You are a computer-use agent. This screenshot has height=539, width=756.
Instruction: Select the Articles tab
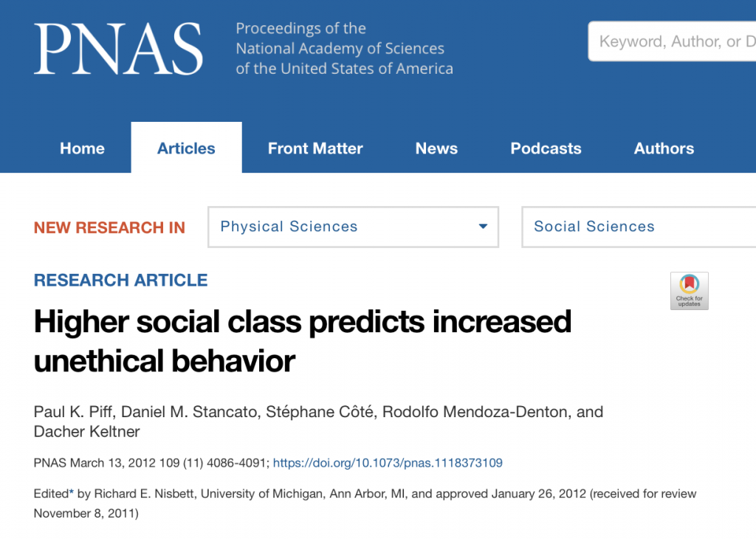pyautogui.click(x=186, y=148)
